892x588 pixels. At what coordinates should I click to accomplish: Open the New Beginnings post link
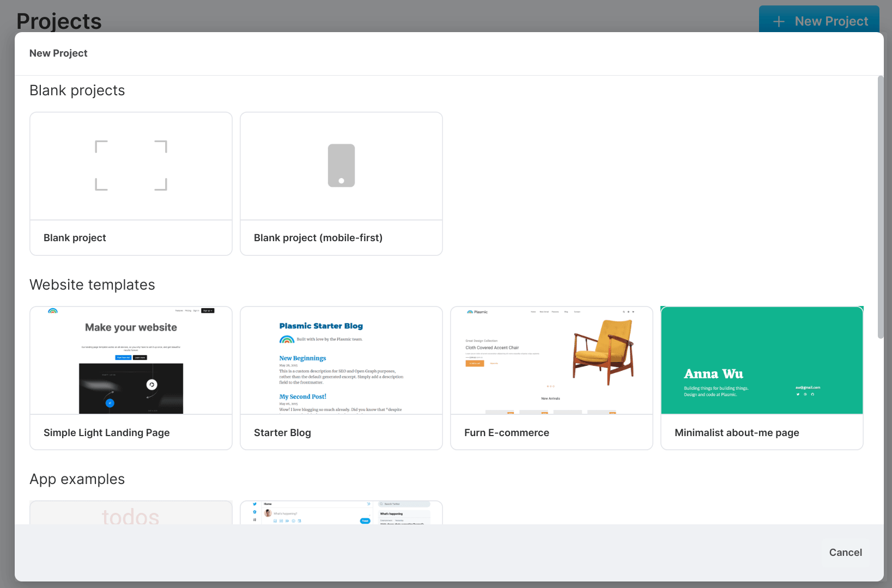303,358
